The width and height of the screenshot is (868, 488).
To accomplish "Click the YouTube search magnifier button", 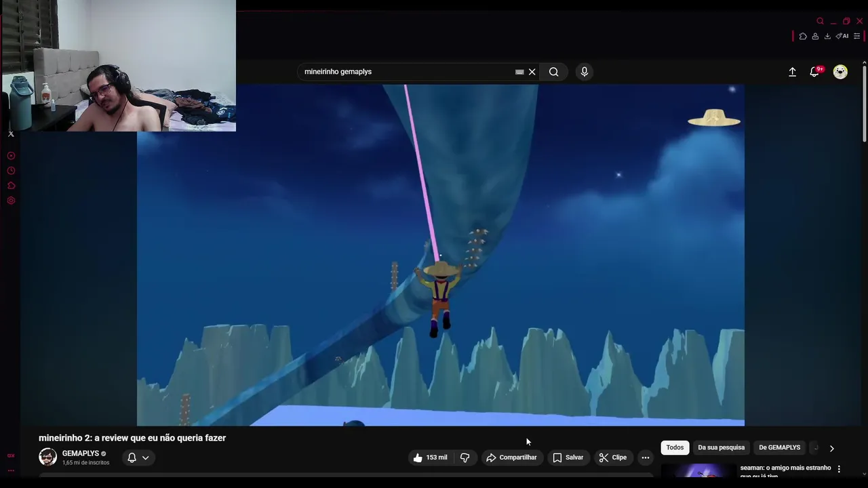I will pyautogui.click(x=554, y=72).
